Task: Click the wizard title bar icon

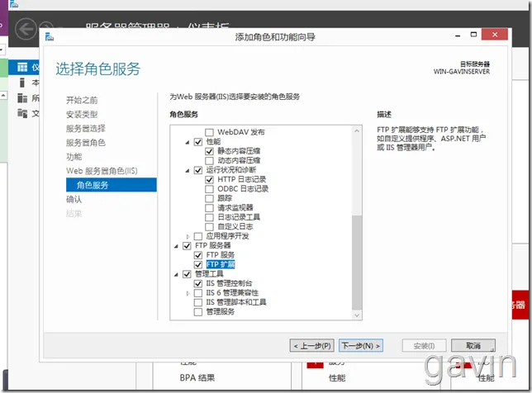Action: 50,36
